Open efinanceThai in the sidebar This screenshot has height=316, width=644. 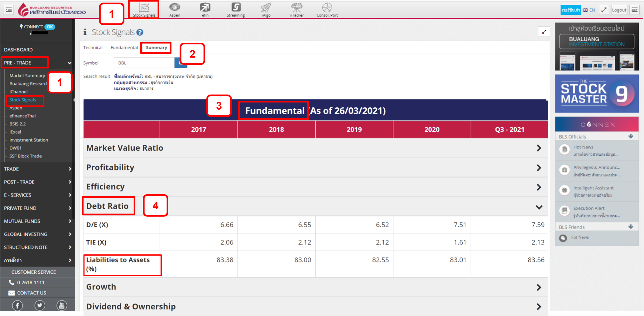(22, 116)
